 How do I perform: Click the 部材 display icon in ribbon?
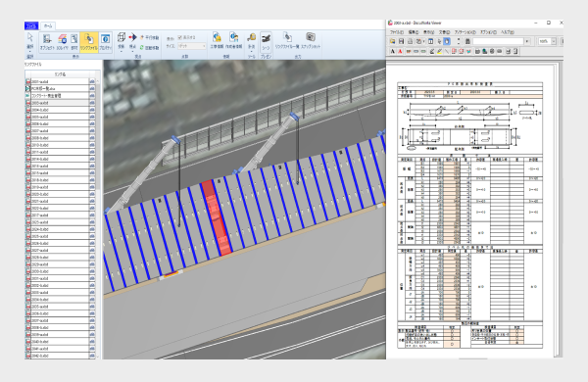tap(74, 42)
